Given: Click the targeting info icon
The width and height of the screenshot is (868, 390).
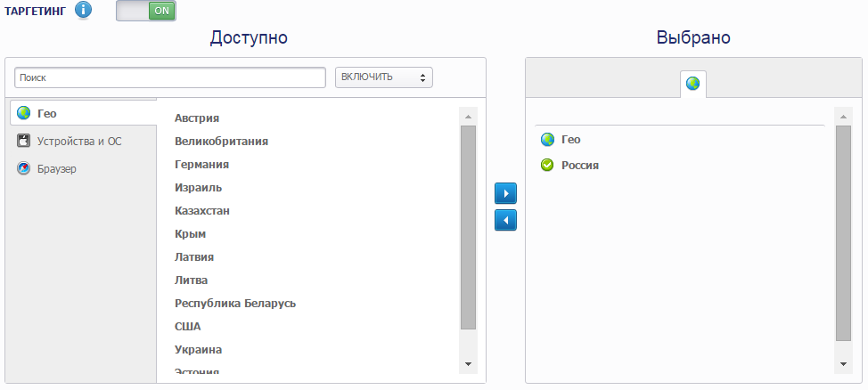Looking at the screenshot, I should pos(83,10).
